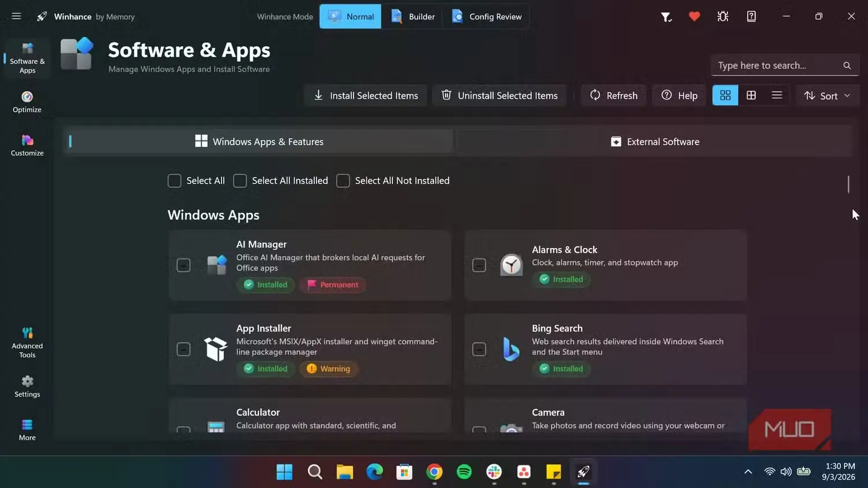The height and width of the screenshot is (488, 868).
Task: Launch Microsoft Edge from taskbar
Action: pyautogui.click(x=374, y=472)
